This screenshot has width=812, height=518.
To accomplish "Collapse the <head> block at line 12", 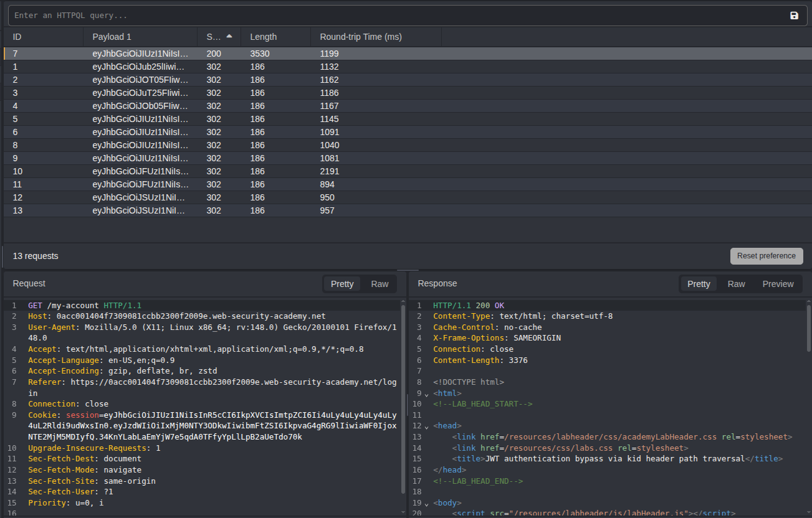I will point(427,426).
